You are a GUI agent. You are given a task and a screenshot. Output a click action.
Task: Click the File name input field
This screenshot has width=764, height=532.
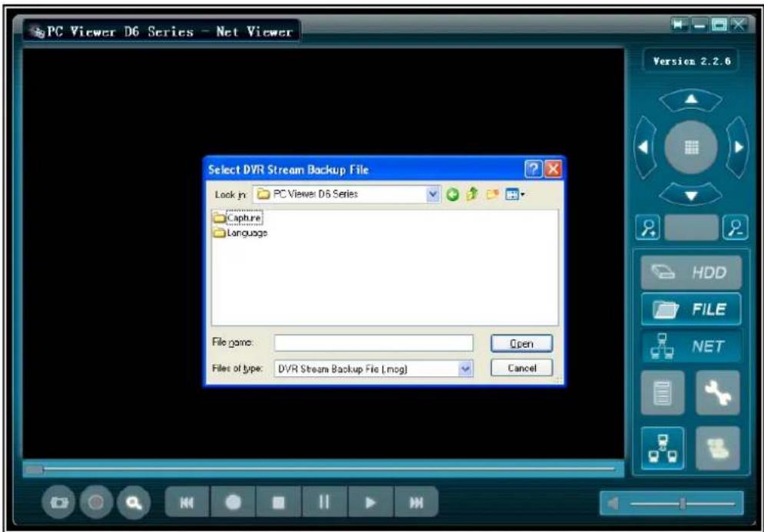click(373, 343)
